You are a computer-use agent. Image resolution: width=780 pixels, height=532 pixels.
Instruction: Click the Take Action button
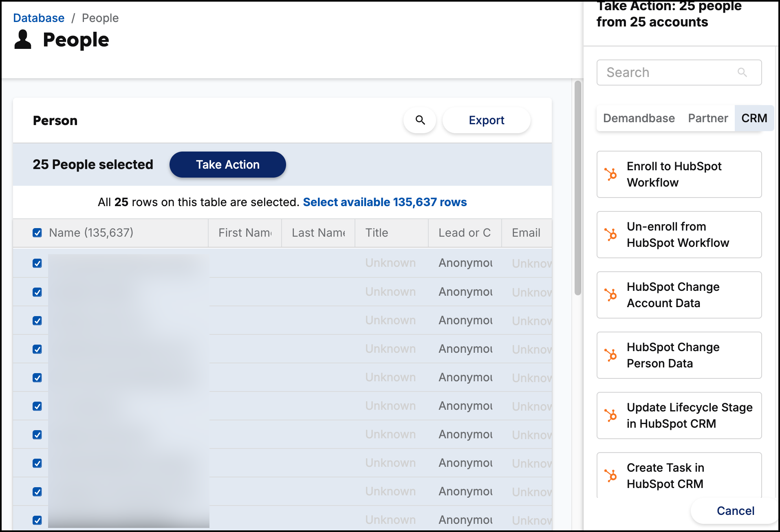[227, 165]
